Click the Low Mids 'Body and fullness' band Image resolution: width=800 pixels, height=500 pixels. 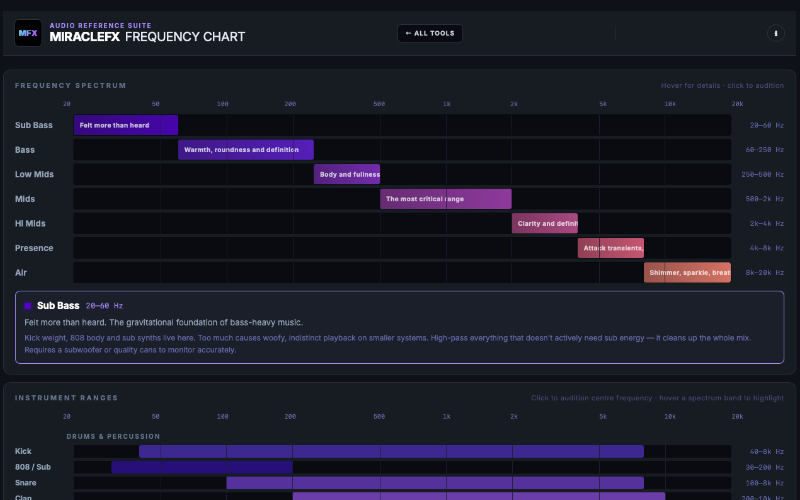(x=347, y=174)
